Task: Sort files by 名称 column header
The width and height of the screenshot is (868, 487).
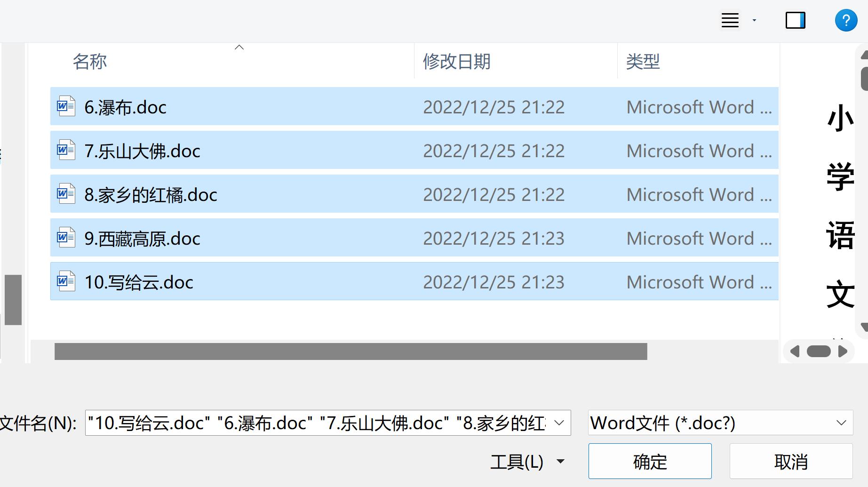Action: [x=90, y=62]
